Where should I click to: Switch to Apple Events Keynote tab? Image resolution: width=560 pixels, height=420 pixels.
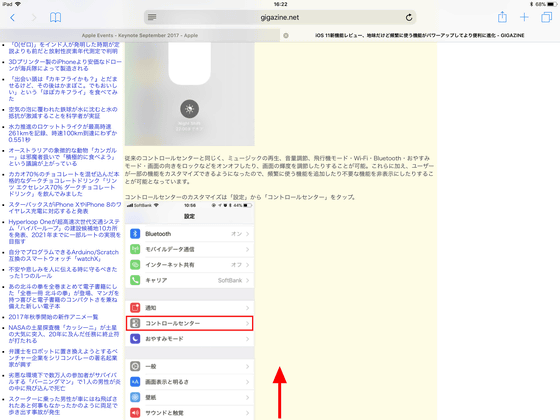(140, 35)
